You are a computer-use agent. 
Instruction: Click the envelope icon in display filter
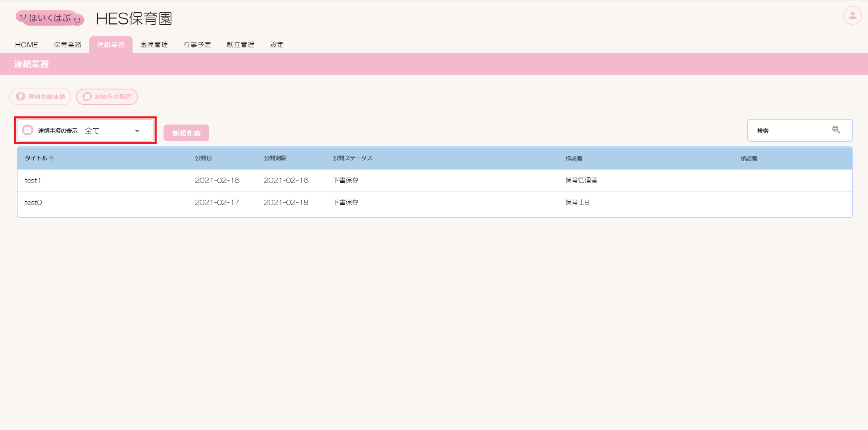tap(28, 130)
